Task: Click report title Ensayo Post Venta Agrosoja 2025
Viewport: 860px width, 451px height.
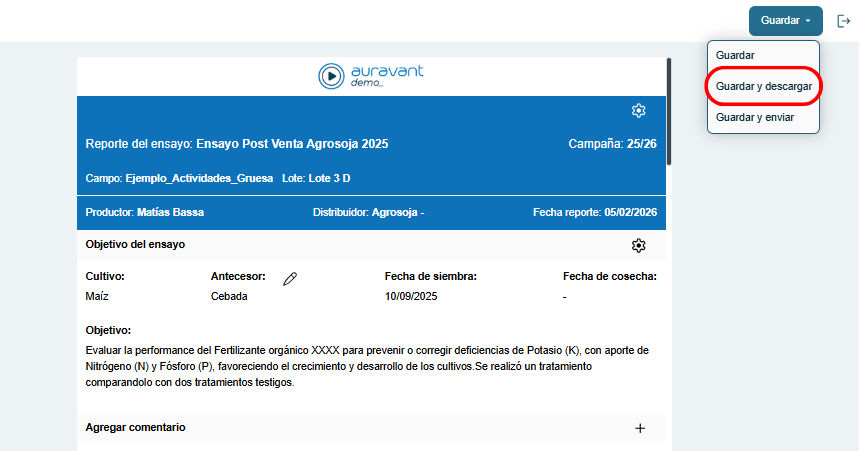Action: 291,144
